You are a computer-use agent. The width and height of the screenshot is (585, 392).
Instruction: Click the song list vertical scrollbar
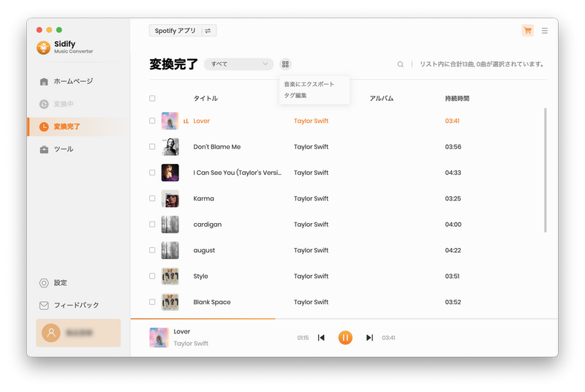tap(546, 170)
